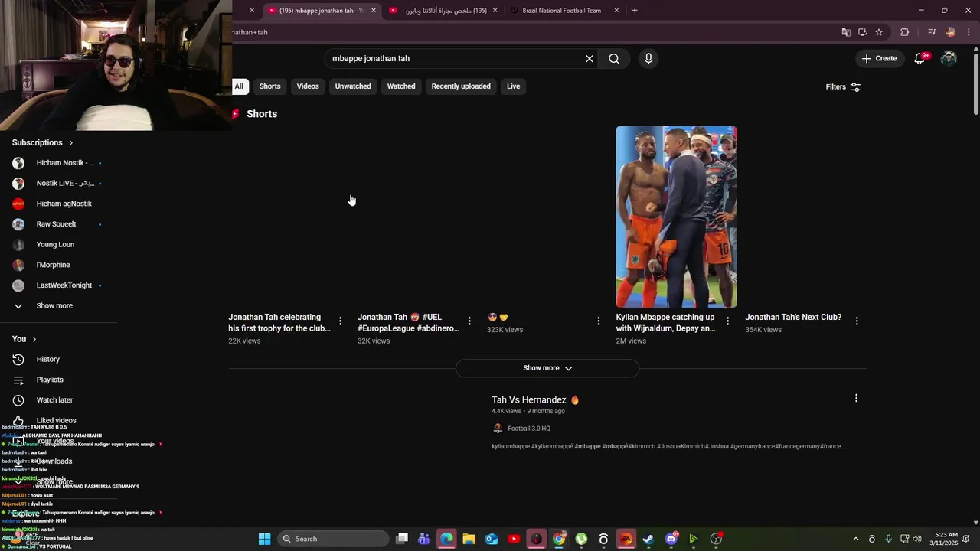
Task: Open the Windows Start menu
Action: click(x=264, y=539)
